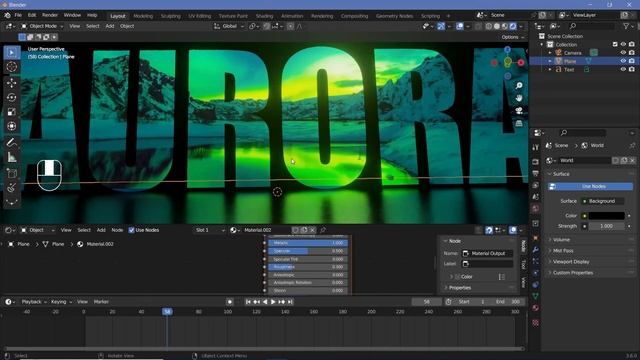Toggle the Collection exclude checkbox
Image resolution: width=640 pixels, height=360 pixels.
pyautogui.click(x=615, y=44)
